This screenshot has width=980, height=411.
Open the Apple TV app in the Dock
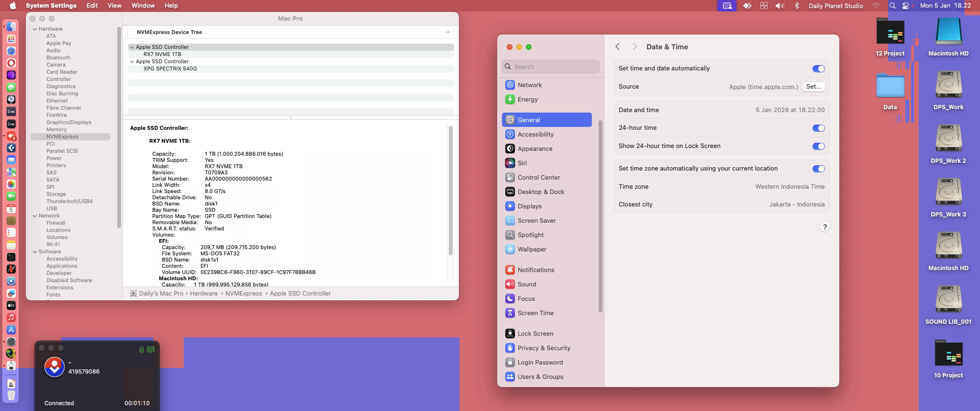click(11, 305)
